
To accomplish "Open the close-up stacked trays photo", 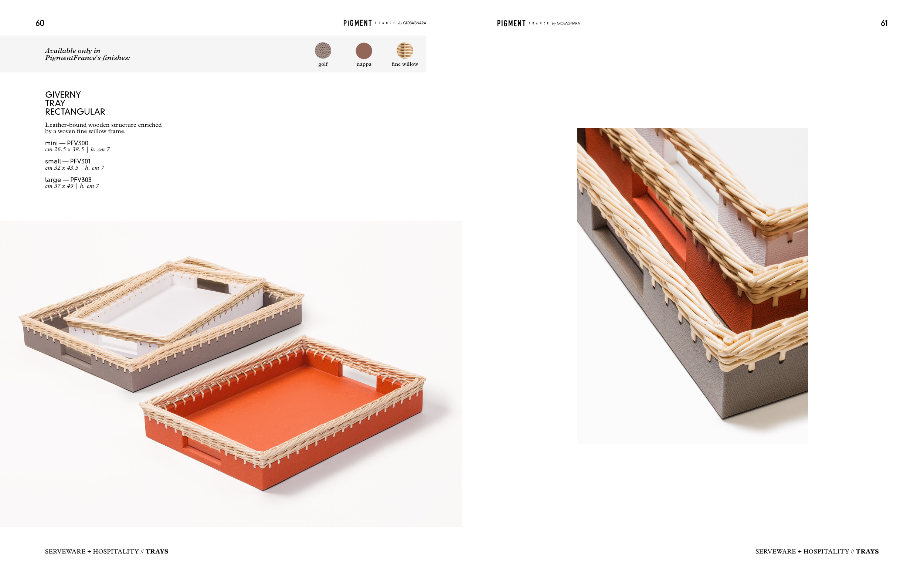I will point(693,285).
